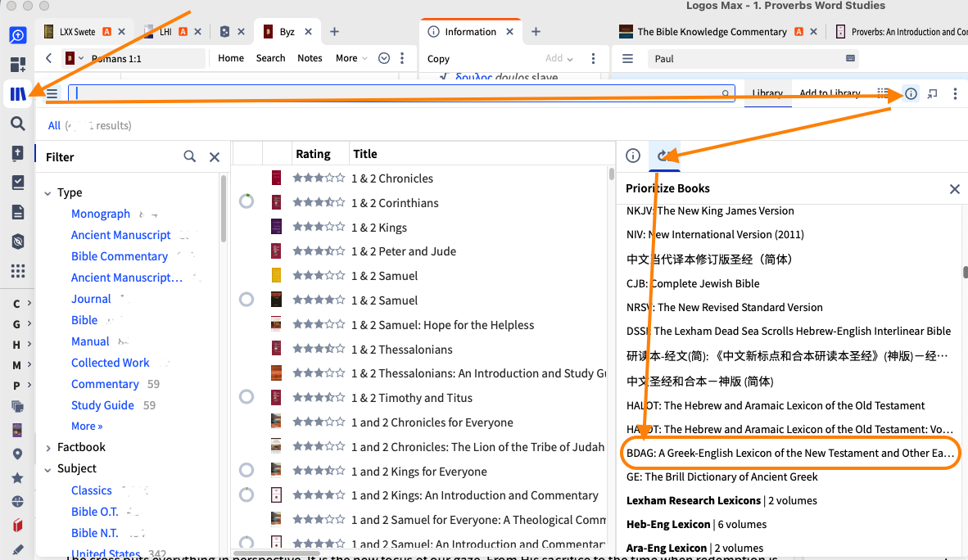This screenshot has width=968, height=560.
Task: Open the highlighter shortcut in sidebar
Action: pos(17,549)
